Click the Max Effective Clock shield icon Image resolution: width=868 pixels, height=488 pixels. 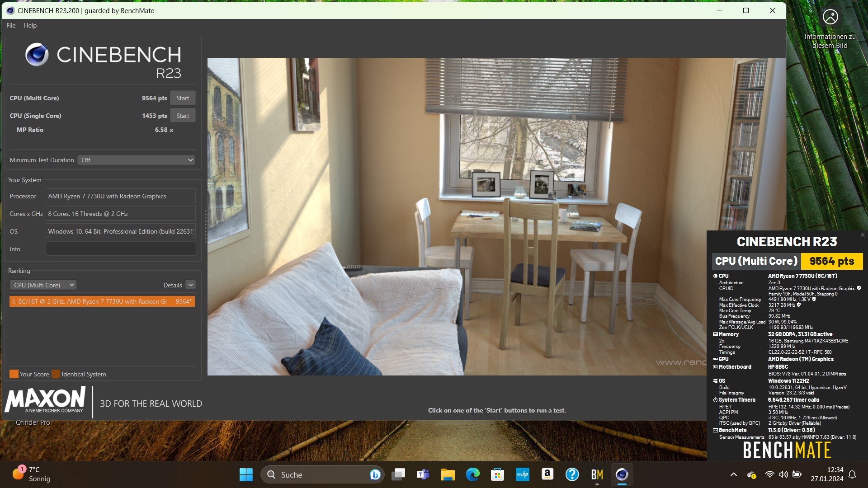coord(799,305)
